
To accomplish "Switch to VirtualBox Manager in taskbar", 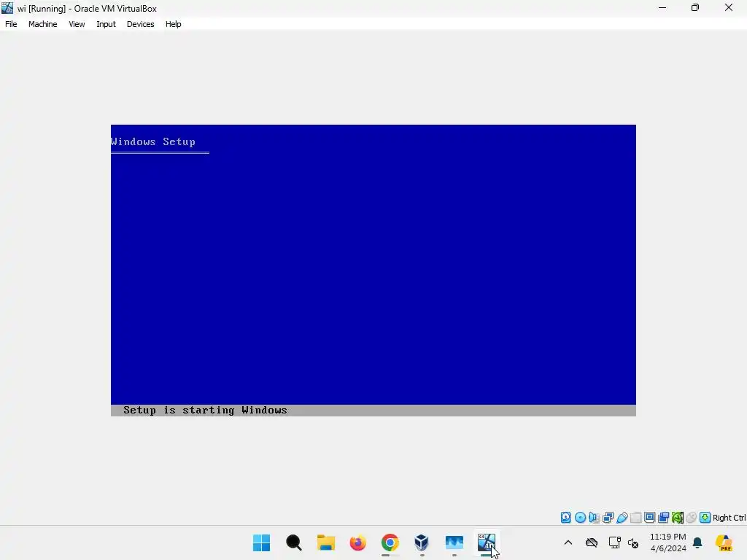I will click(422, 542).
